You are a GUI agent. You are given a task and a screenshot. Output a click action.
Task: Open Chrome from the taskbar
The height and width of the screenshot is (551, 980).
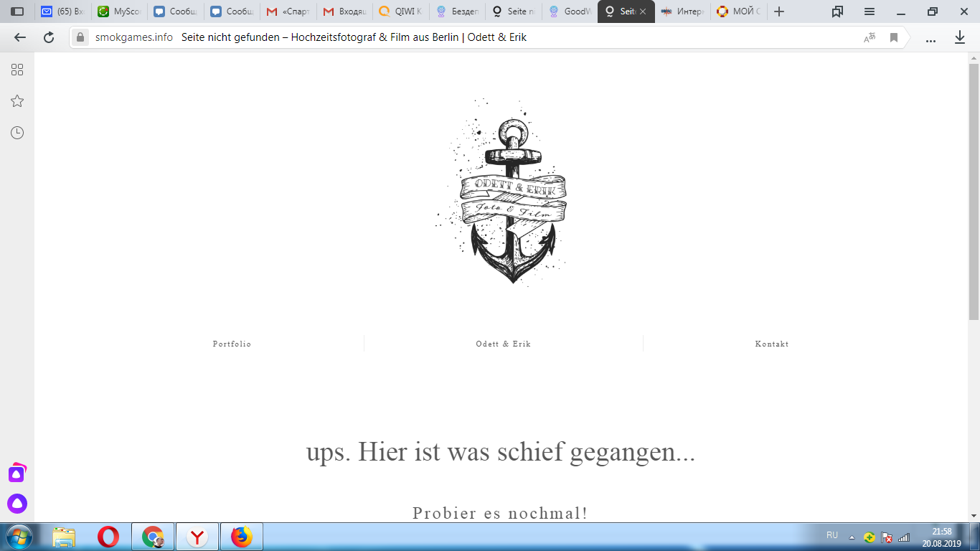click(x=152, y=537)
